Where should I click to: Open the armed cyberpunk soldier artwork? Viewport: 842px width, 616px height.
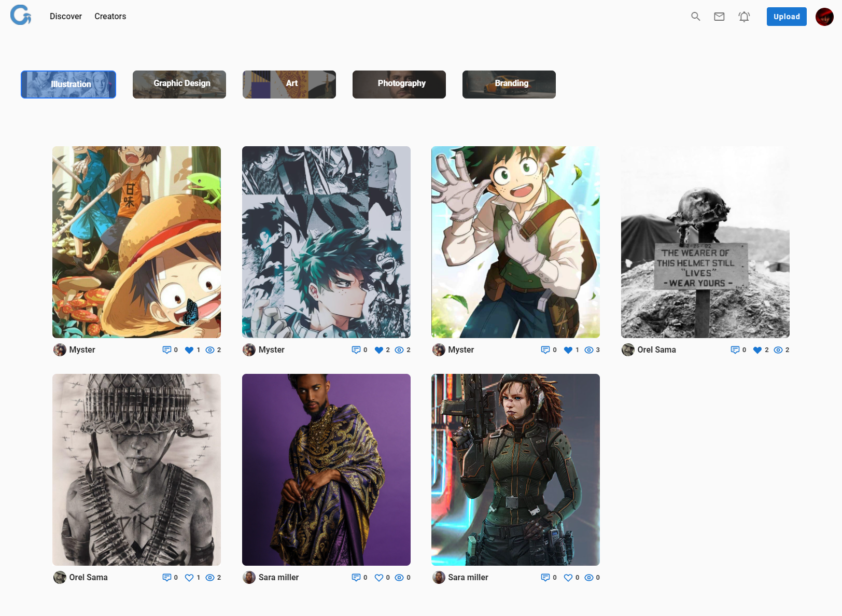515,470
